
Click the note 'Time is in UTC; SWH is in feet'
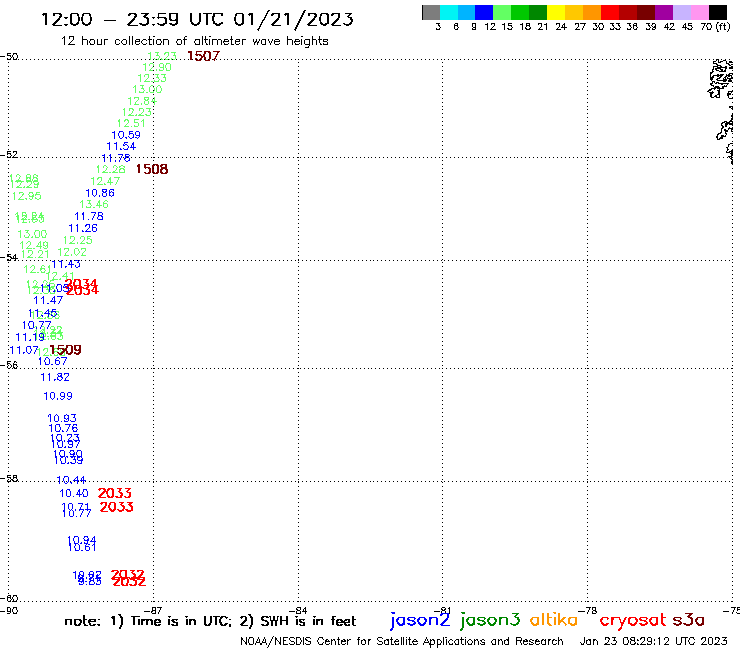210,621
